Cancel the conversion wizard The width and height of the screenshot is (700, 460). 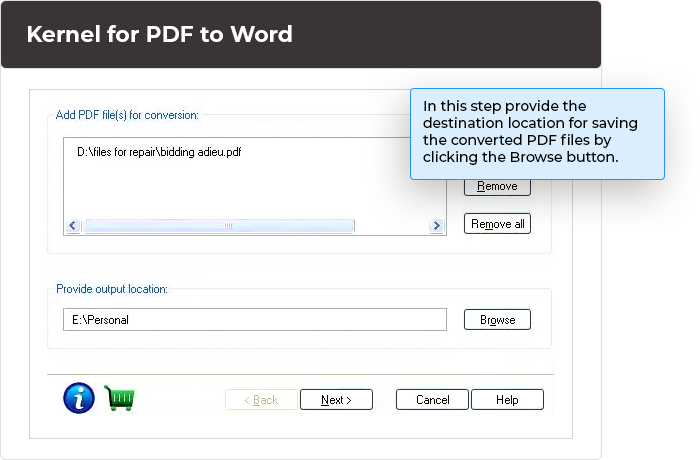click(432, 400)
